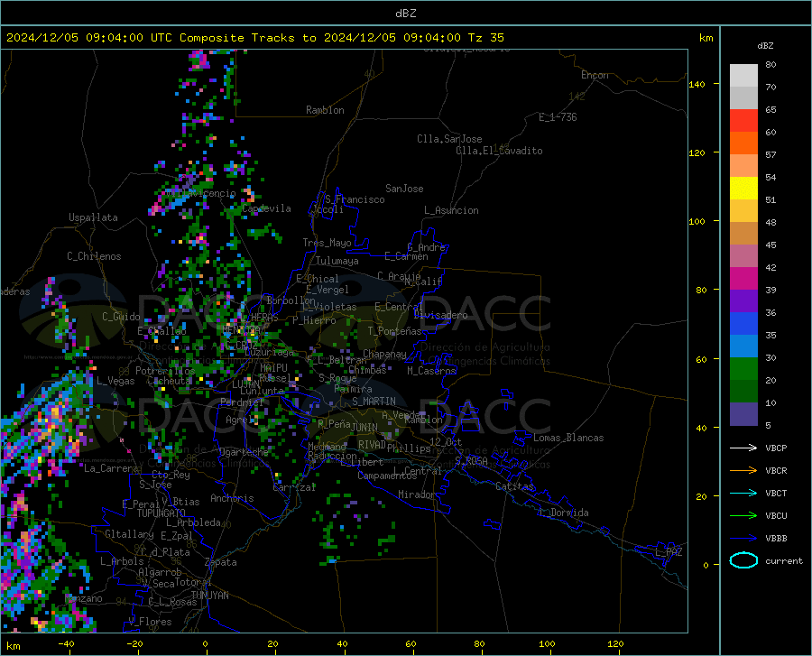The height and width of the screenshot is (656, 812).
Task: Click the blue VBBB arrow legend icon
Action: 743,539
